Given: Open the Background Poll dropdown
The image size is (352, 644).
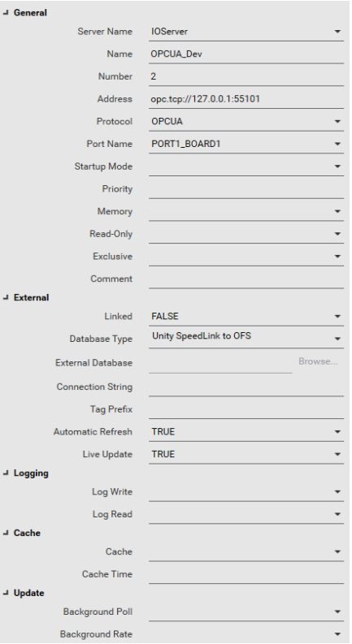Looking at the screenshot, I should (x=246, y=612).
